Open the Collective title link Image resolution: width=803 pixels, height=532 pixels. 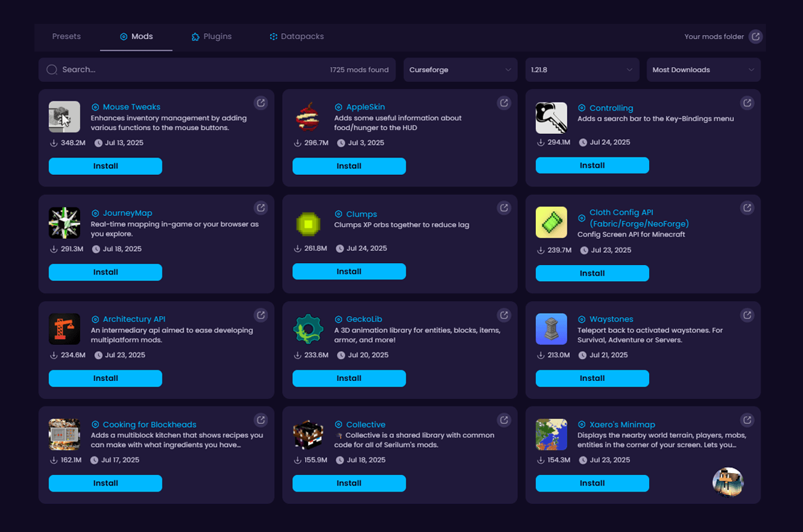click(x=366, y=425)
